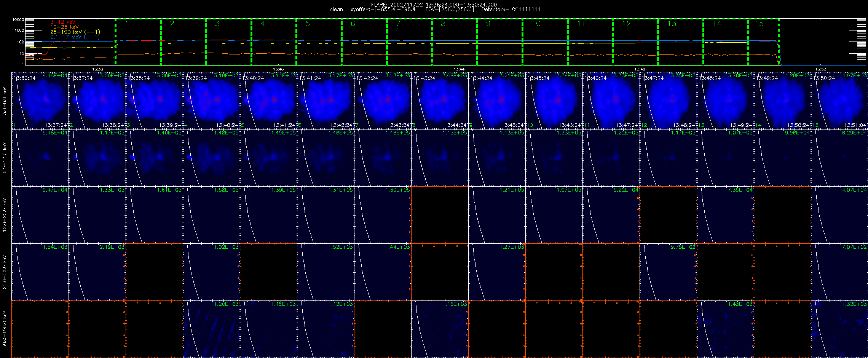Select time interval 11 on the light curve
The width and height of the screenshot is (868, 358).
pos(590,42)
